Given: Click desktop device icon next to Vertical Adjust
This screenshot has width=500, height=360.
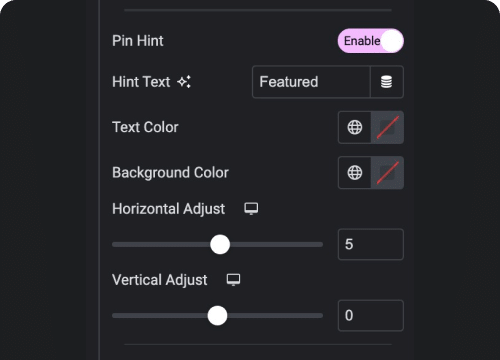Looking at the screenshot, I should (233, 280).
